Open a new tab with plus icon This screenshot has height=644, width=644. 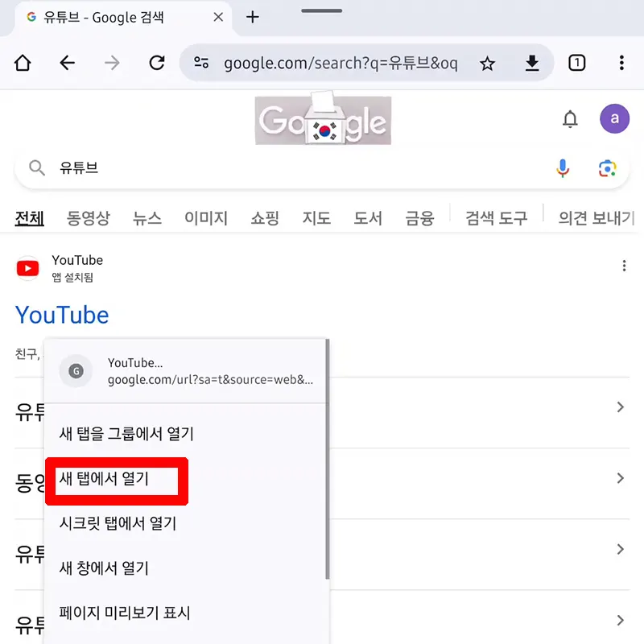coord(253,17)
